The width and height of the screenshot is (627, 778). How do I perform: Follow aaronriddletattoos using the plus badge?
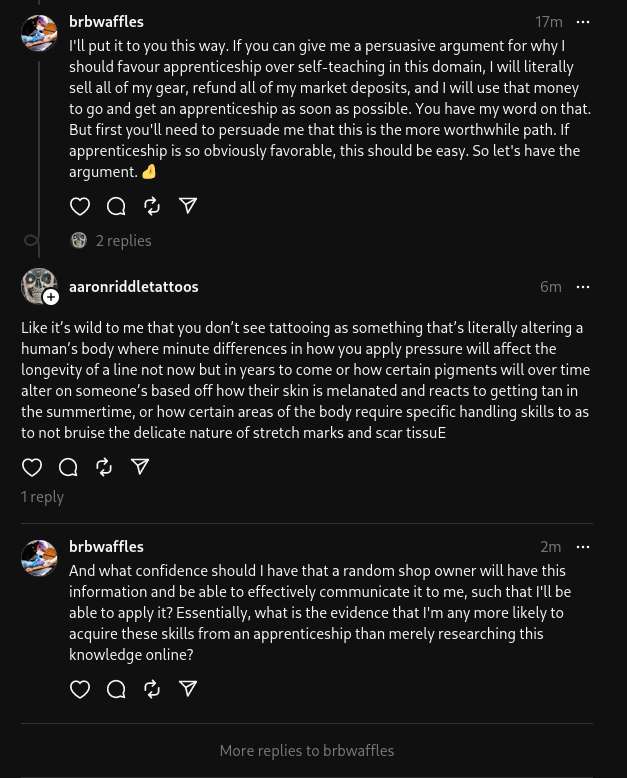[x=51, y=297]
